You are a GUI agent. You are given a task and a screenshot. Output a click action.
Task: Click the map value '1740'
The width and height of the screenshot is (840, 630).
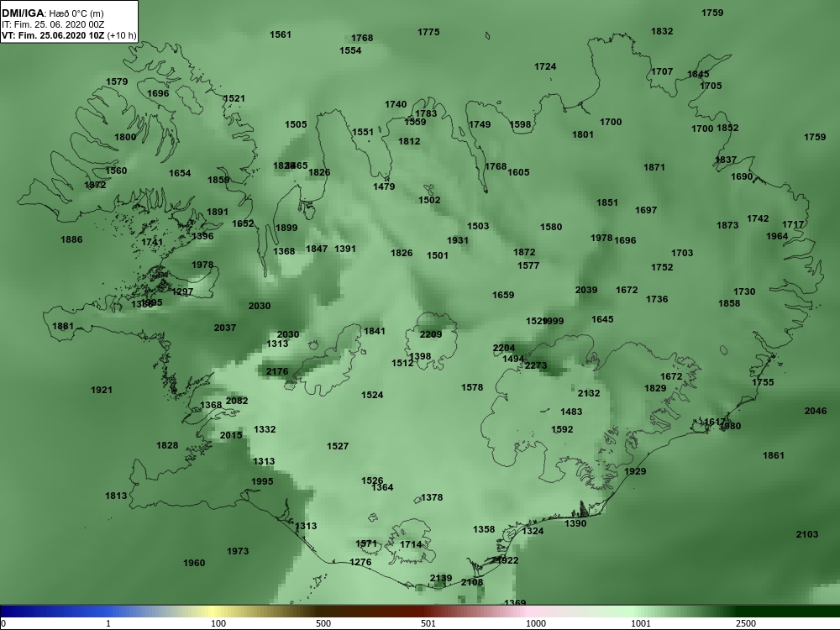396,104
